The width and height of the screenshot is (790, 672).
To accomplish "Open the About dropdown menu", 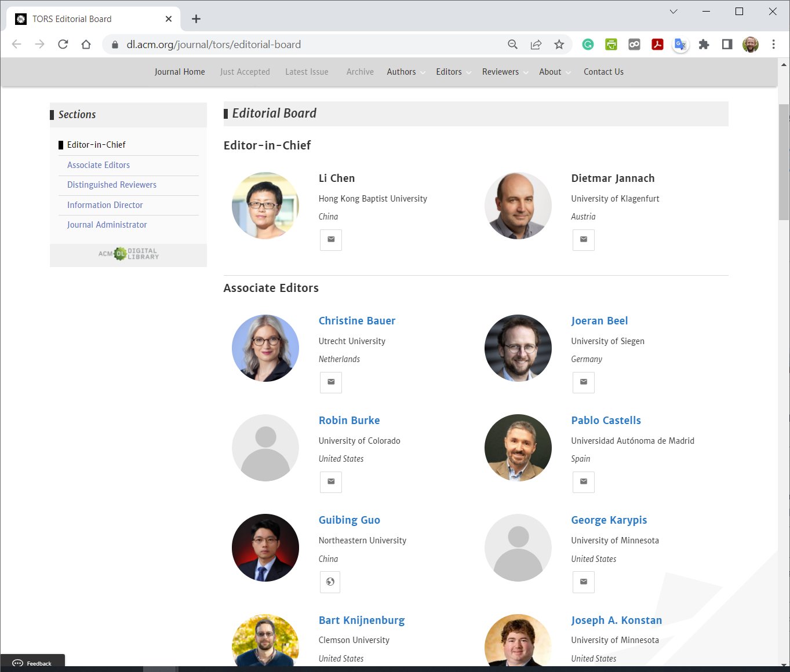I will pos(549,72).
